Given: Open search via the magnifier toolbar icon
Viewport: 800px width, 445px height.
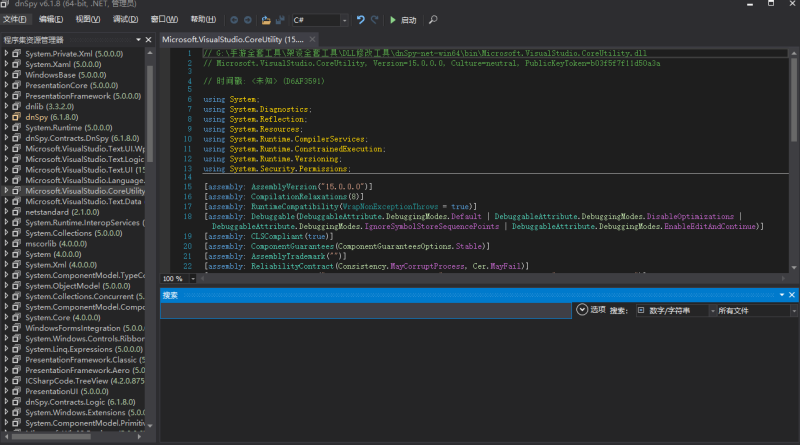Looking at the screenshot, I should (433, 20).
